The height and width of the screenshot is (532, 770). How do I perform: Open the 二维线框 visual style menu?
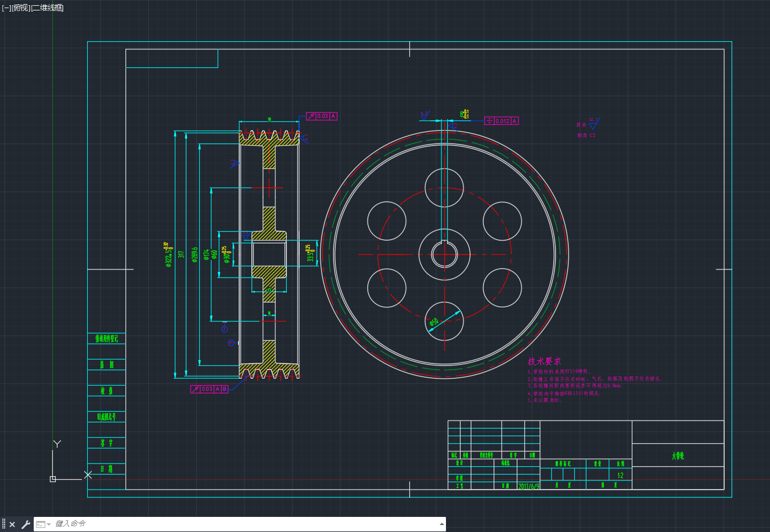[48, 8]
